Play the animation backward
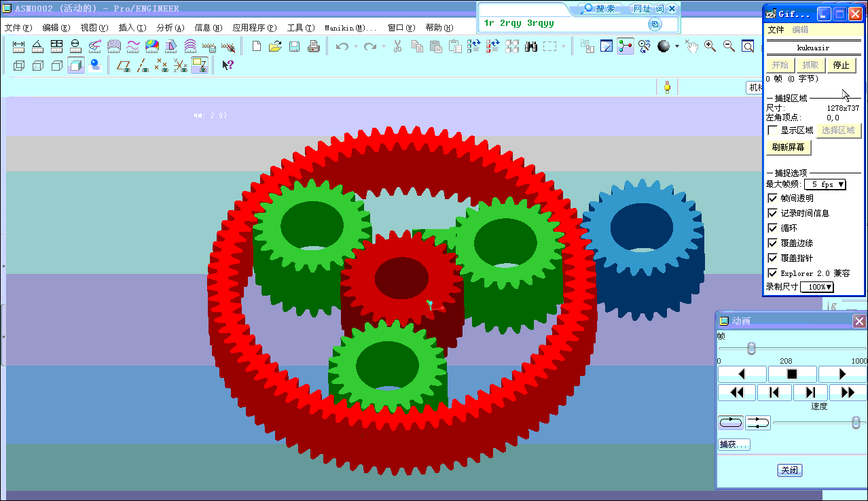 742,374
